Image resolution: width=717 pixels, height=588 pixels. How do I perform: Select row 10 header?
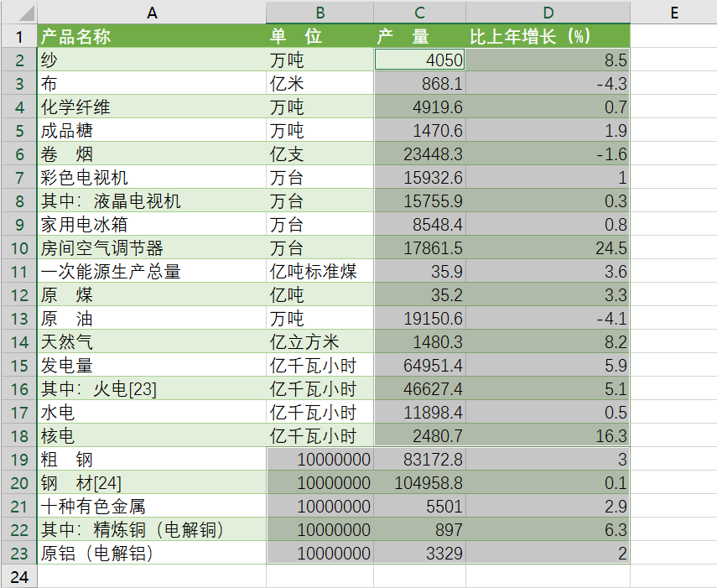[18, 247]
